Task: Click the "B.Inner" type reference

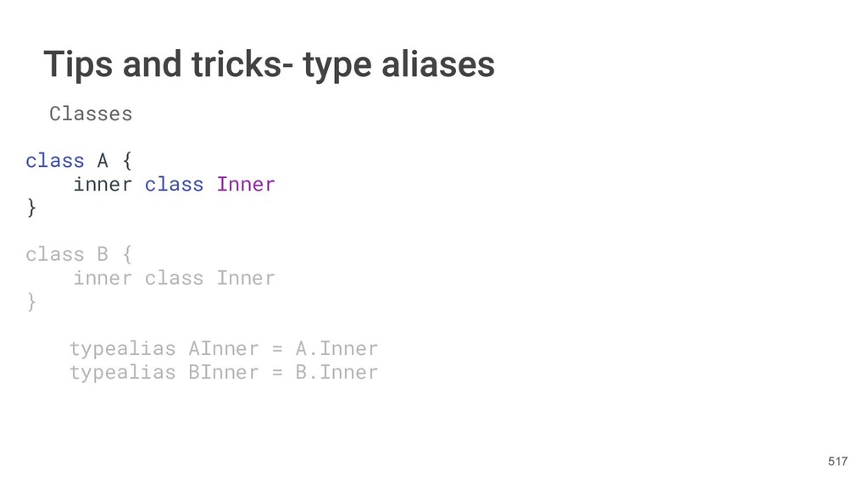Action: pyautogui.click(x=337, y=372)
